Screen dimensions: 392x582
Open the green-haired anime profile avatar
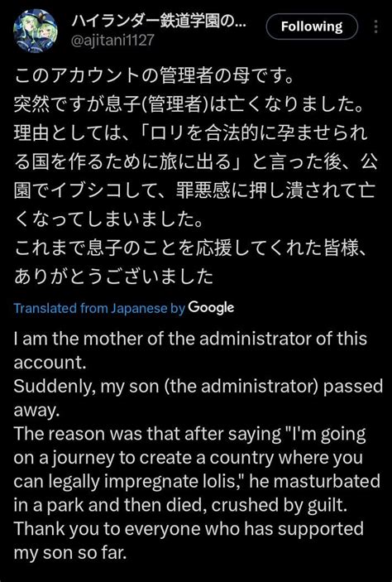click(36, 31)
